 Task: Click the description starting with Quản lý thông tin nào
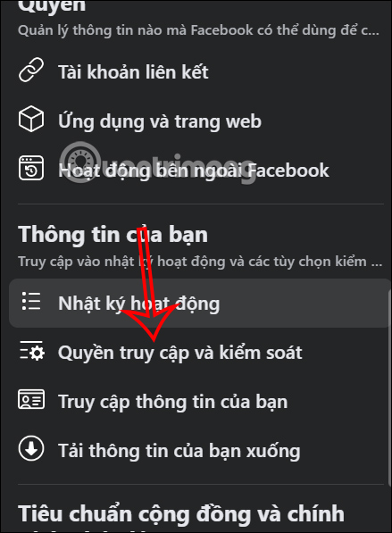click(x=198, y=30)
